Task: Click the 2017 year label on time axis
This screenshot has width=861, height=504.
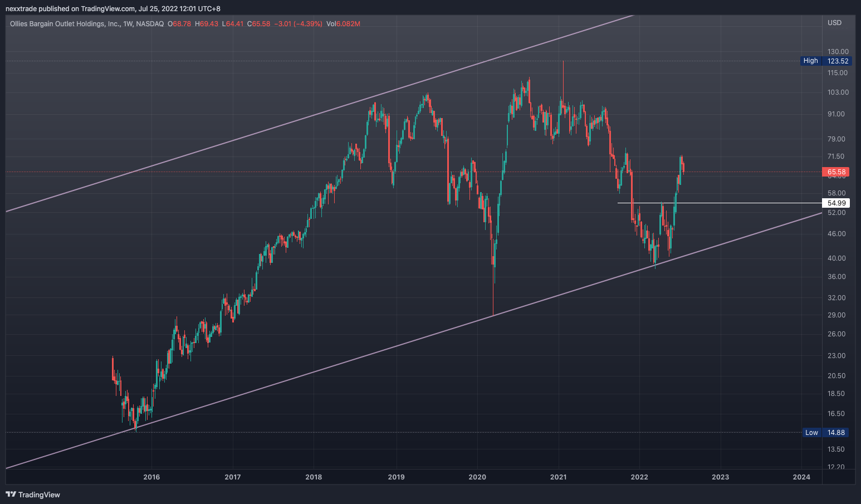Action: click(233, 477)
